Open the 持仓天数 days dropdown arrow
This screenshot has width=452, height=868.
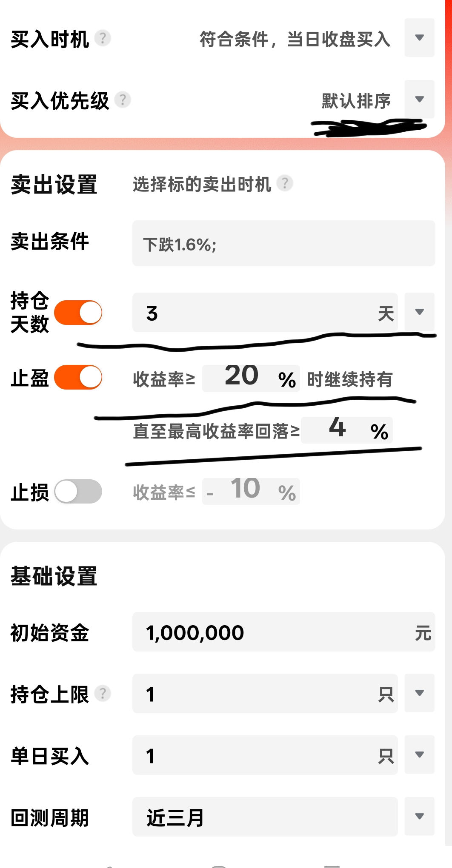tap(419, 312)
